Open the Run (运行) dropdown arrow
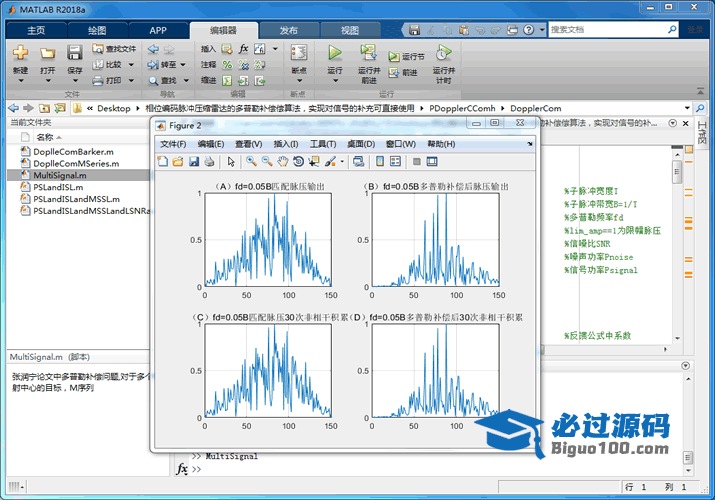The image size is (715, 500). 335,81
